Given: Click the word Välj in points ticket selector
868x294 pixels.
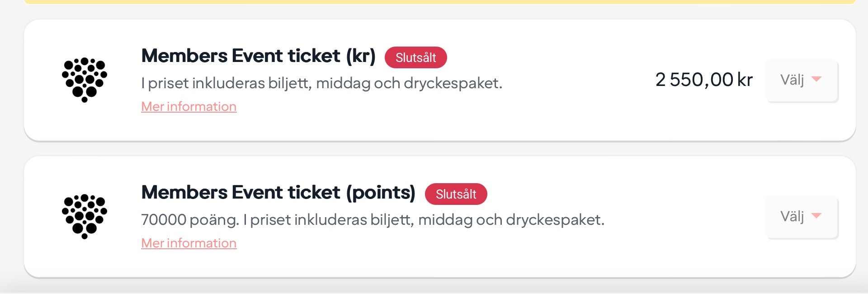Looking at the screenshot, I should coord(792,216).
